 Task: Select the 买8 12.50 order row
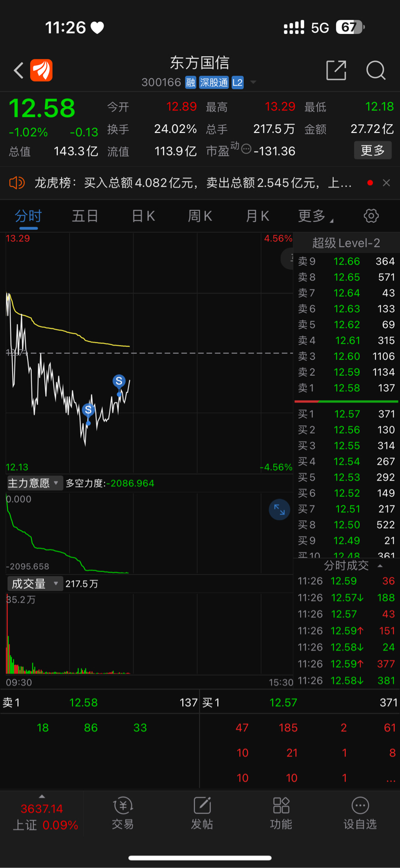click(346, 524)
